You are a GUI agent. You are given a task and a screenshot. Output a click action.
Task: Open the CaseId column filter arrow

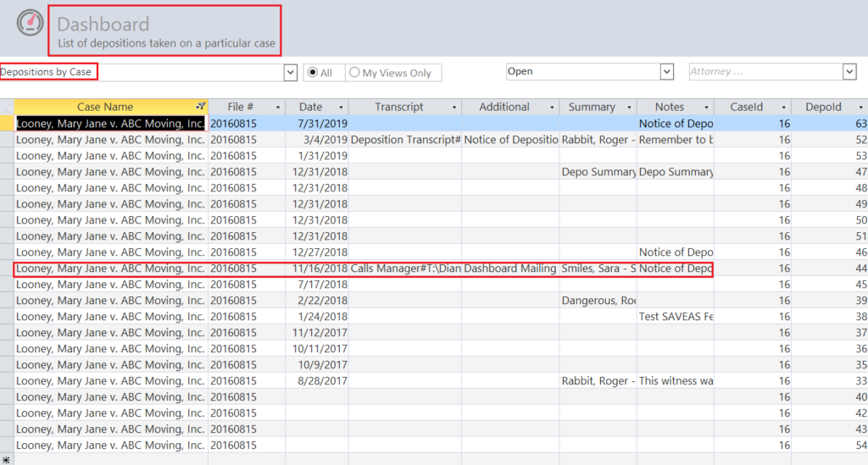coord(784,108)
